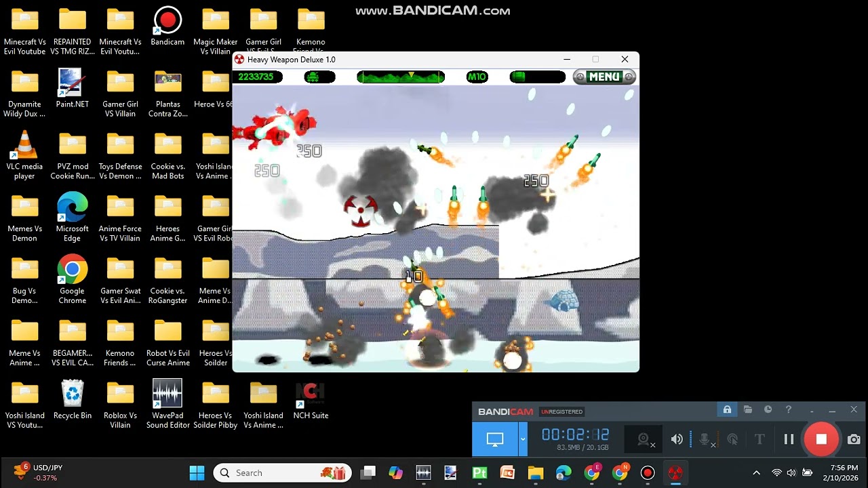Open the game MENU button
Viewport: 868px width, 488px height.
pos(604,77)
